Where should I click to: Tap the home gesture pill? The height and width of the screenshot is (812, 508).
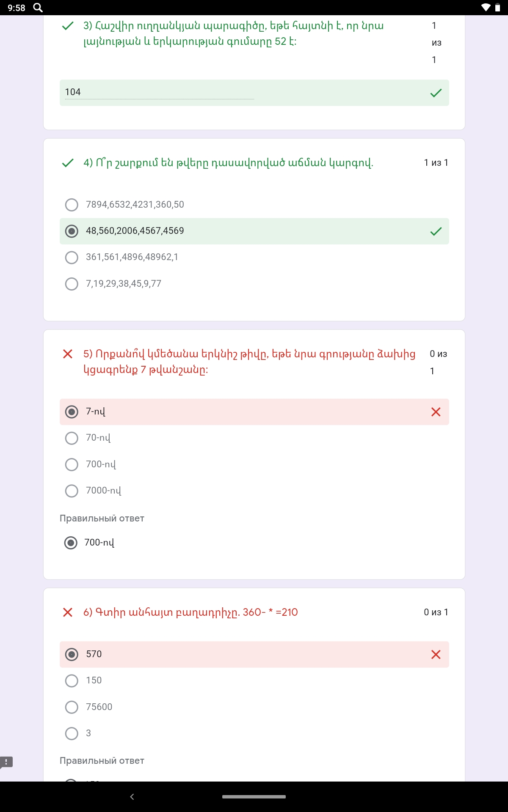pyautogui.click(x=254, y=797)
